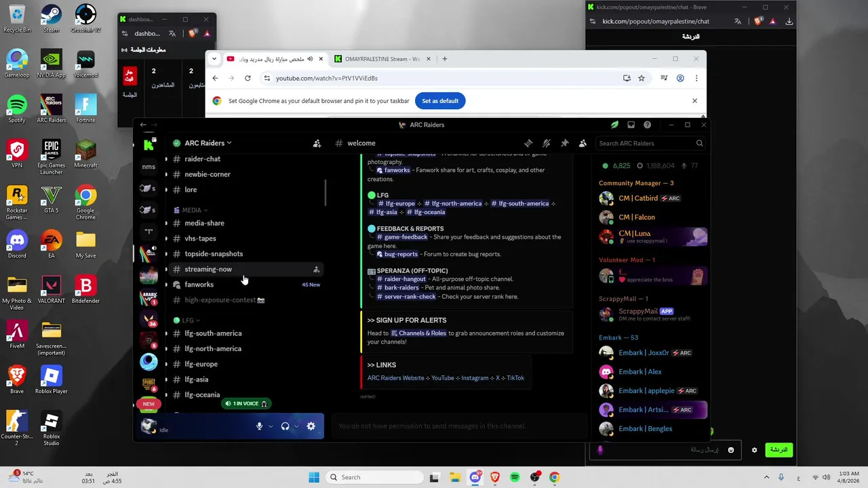Click the server-rank-check channel mention
868x488 pixels.
click(x=407, y=297)
